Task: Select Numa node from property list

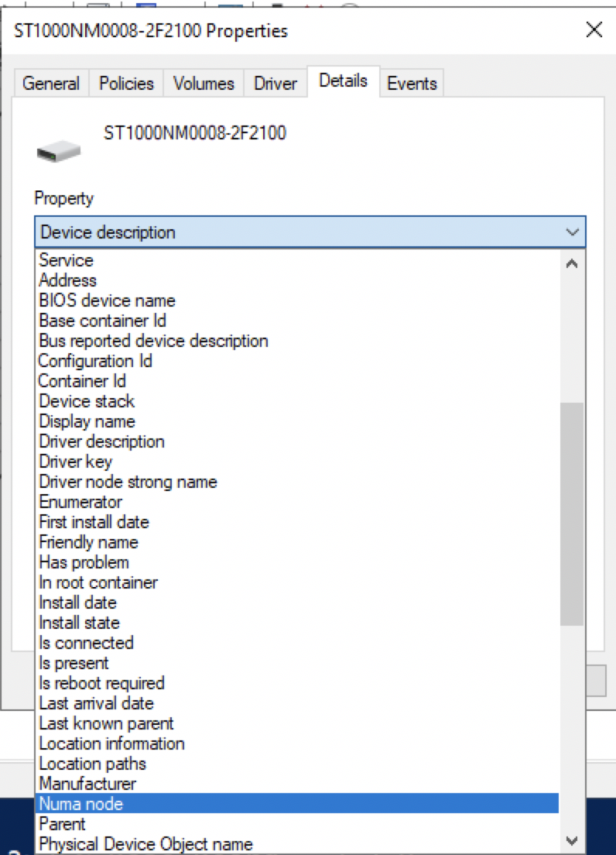Action: (297, 804)
